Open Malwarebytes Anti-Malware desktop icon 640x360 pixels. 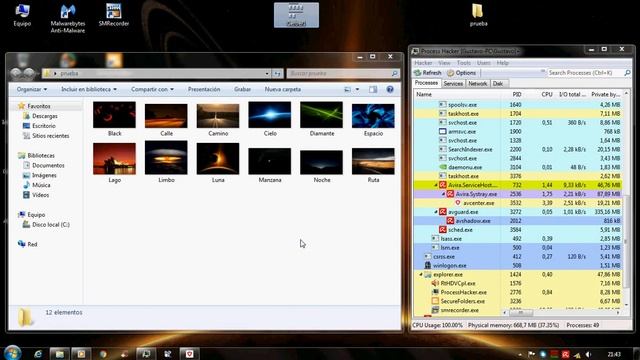(x=68, y=18)
